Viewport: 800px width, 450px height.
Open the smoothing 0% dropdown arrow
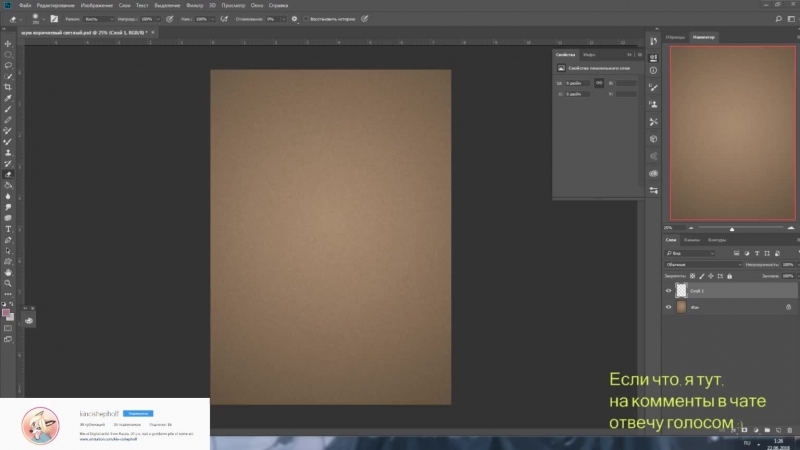(x=283, y=19)
